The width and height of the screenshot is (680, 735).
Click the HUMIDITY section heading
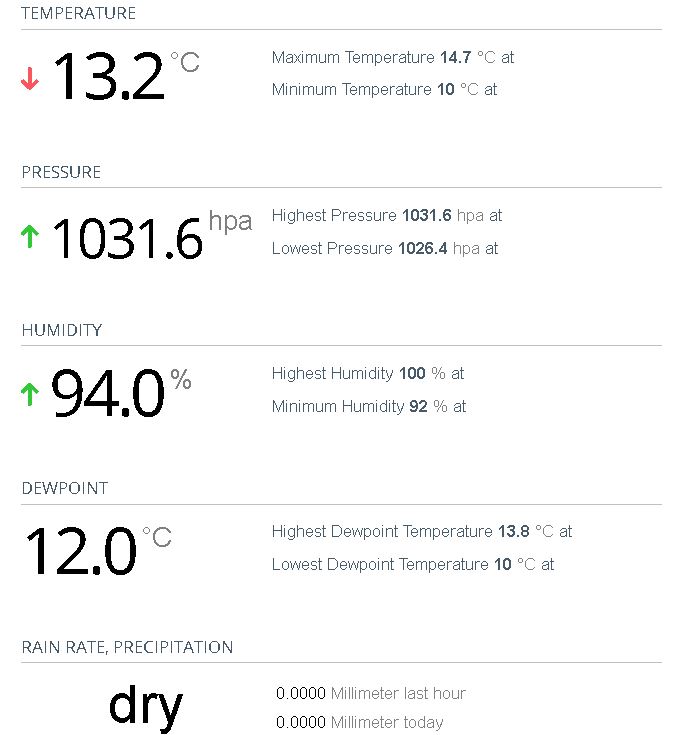pyautogui.click(x=62, y=330)
